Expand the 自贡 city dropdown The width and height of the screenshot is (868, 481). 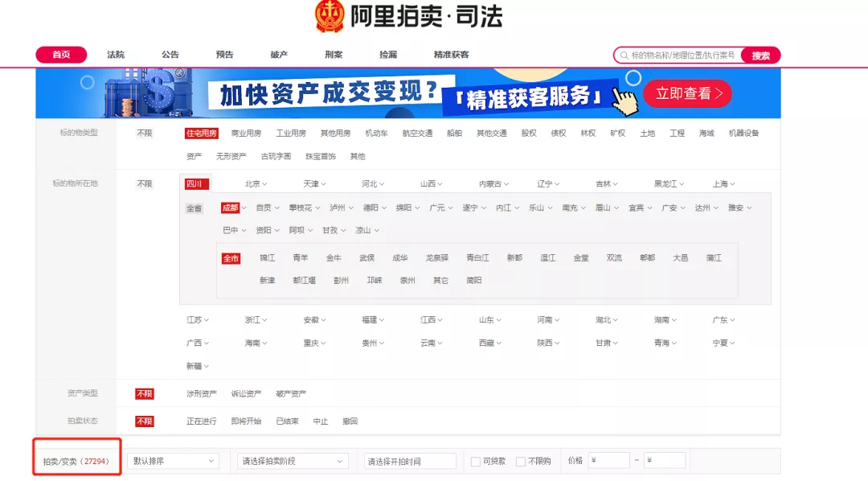click(x=268, y=208)
